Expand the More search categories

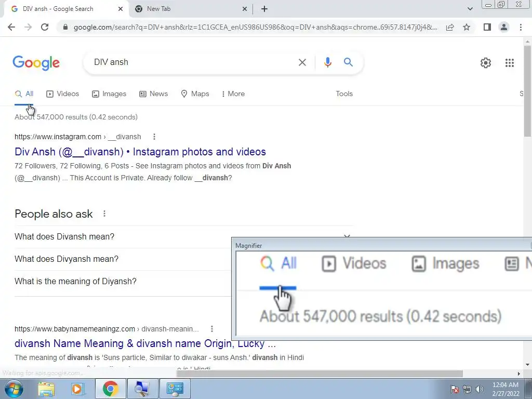(x=233, y=94)
